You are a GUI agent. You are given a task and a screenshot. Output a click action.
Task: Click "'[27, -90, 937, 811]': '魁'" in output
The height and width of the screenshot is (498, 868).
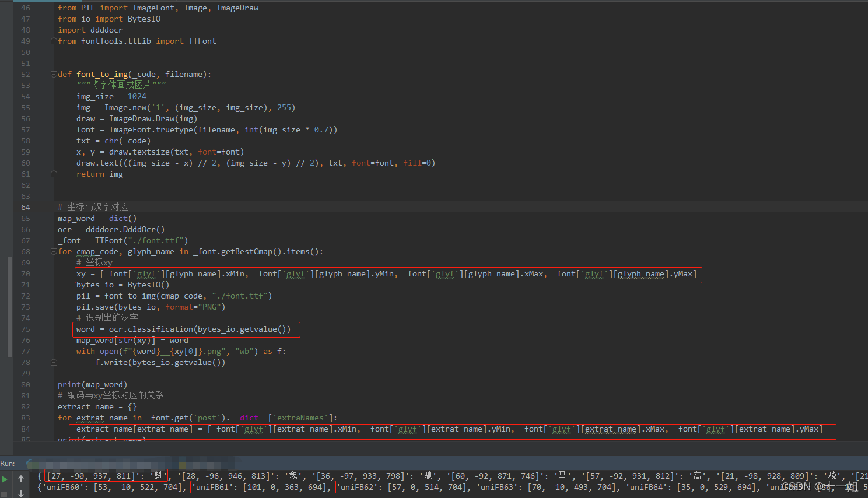click(x=106, y=476)
